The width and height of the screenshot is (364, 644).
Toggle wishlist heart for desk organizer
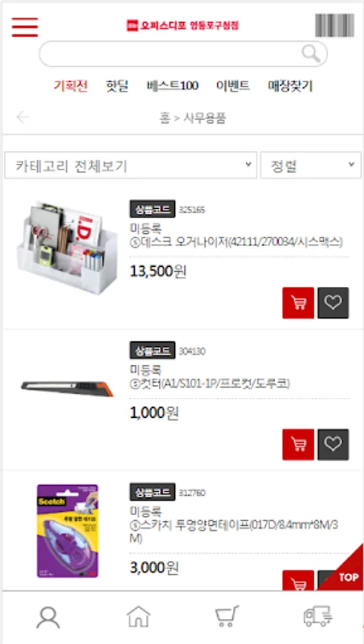click(x=333, y=303)
